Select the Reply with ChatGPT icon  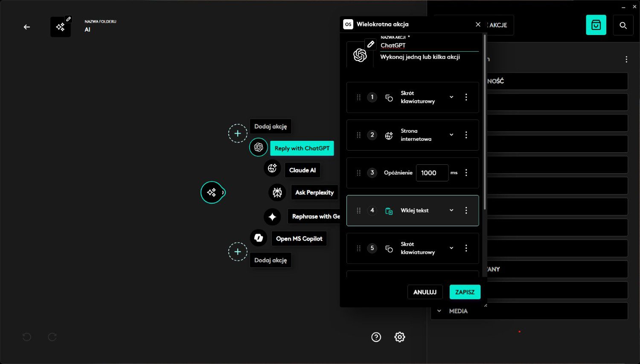pyautogui.click(x=259, y=147)
